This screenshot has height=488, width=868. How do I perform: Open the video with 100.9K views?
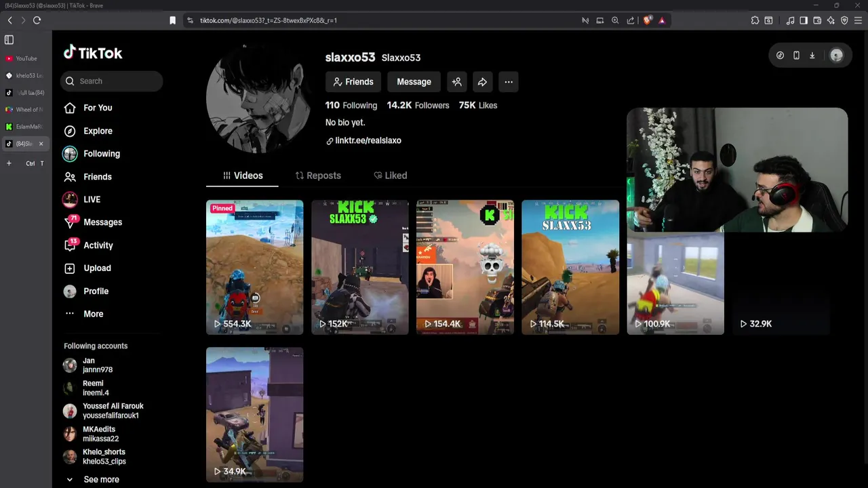tap(675, 283)
